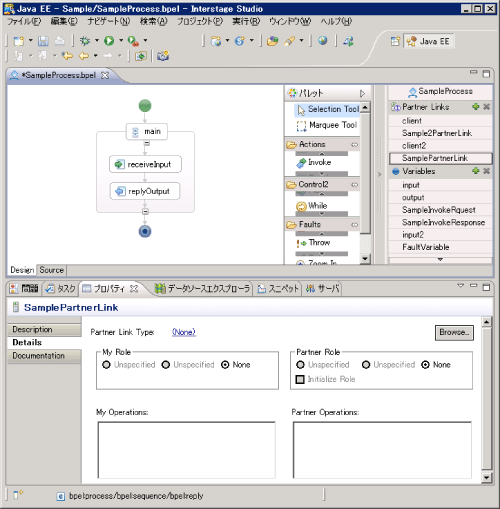Collapse the top of main sequence

click(x=147, y=143)
